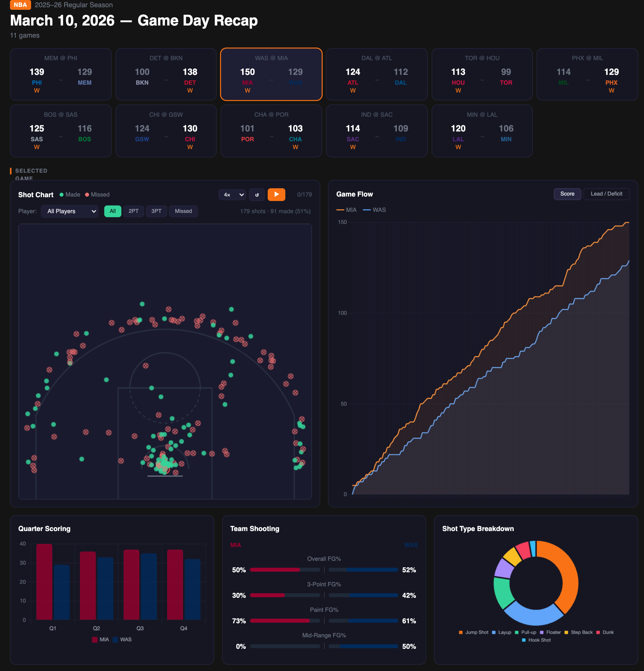Toggle the 3PT shot filter
Image resolution: width=644 pixels, height=671 pixels.
[x=156, y=211]
